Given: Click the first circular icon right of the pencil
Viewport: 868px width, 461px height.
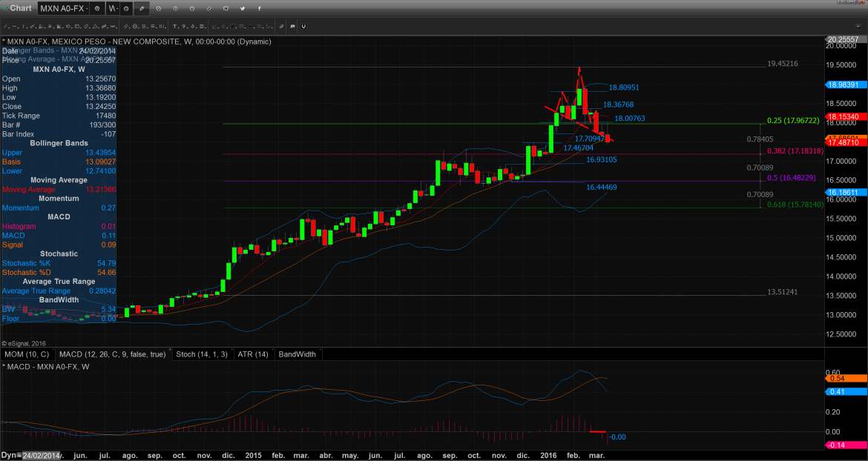Looking at the screenshot, I should (x=158, y=8).
